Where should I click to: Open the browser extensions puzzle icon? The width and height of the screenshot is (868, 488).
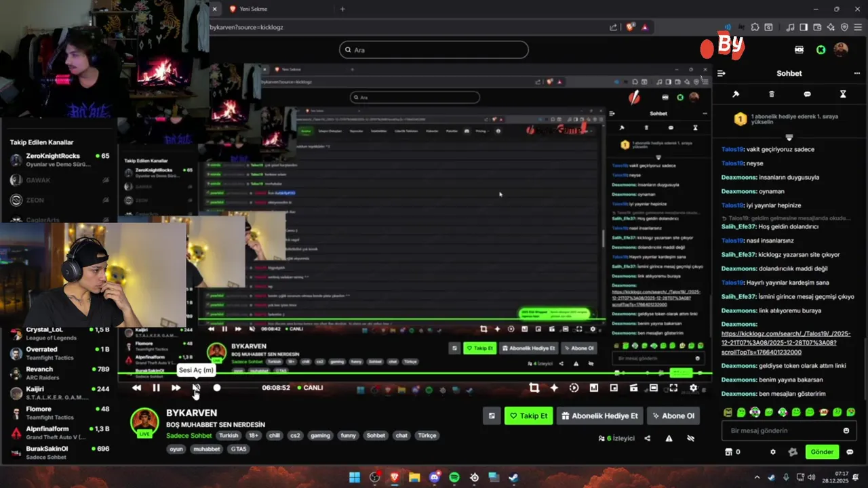[x=755, y=27]
